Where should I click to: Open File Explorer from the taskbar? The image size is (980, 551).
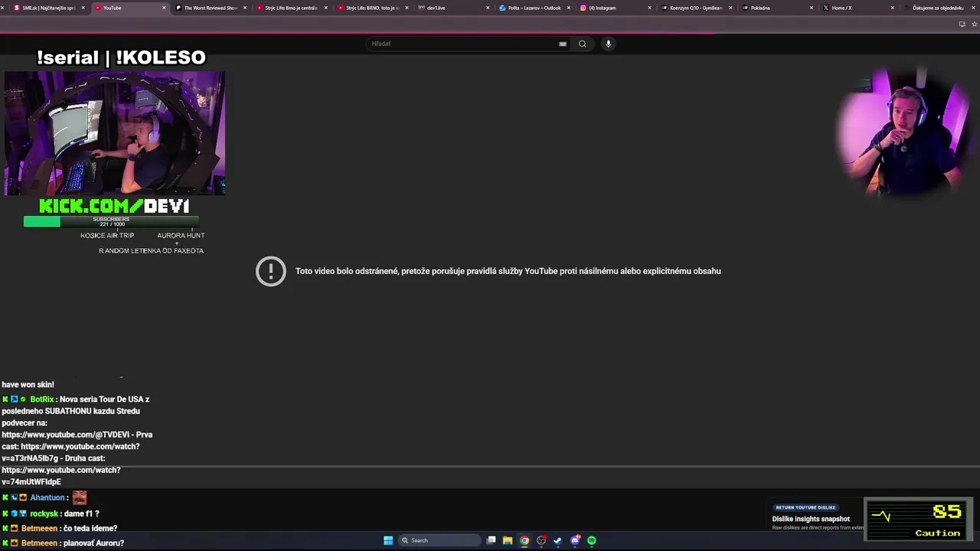pyautogui.click(x=507, y=540)
